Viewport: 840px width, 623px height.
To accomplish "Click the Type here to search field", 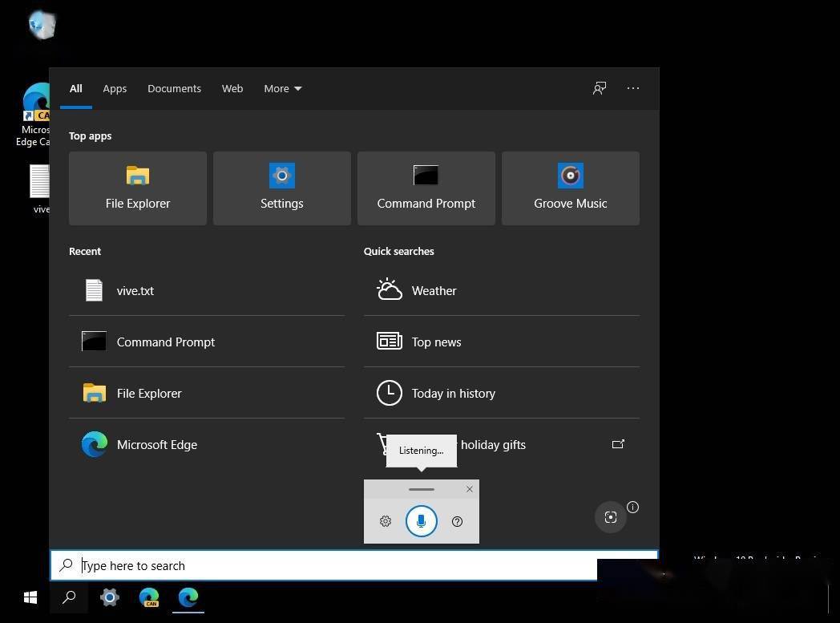I will (x=353, y=565).
